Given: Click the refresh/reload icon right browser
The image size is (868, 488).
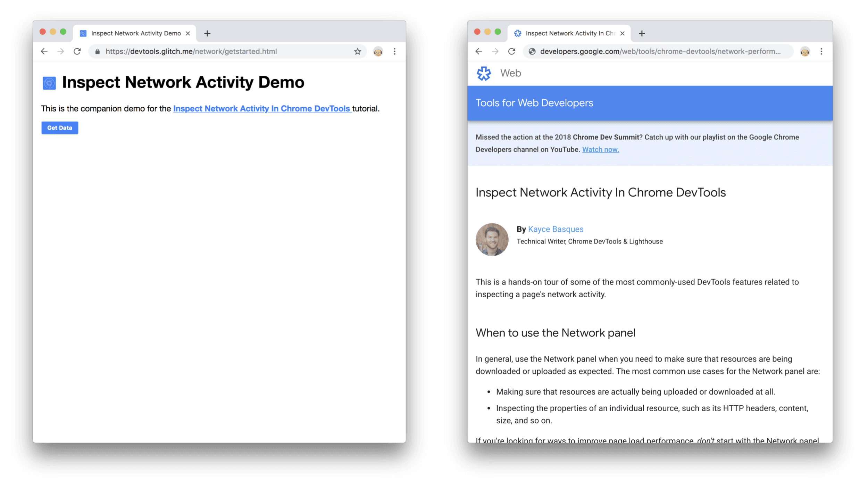Looking at the screenshot, I should [511, 51].
